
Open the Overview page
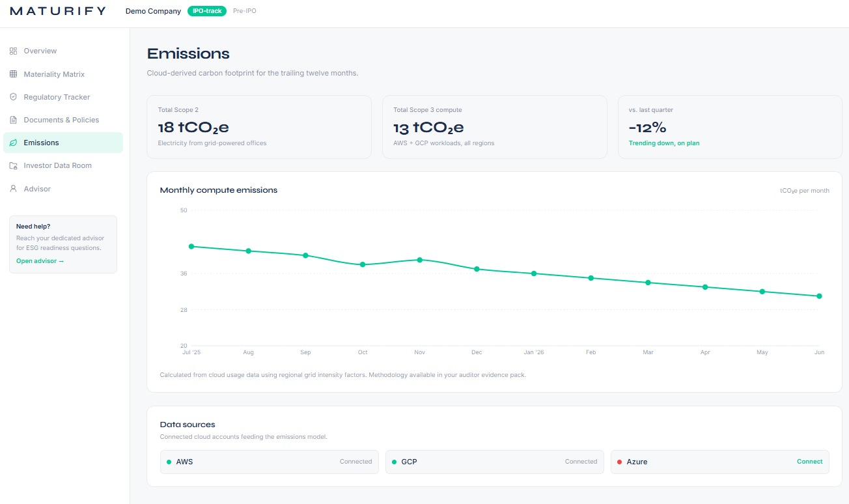coord(63,51)
